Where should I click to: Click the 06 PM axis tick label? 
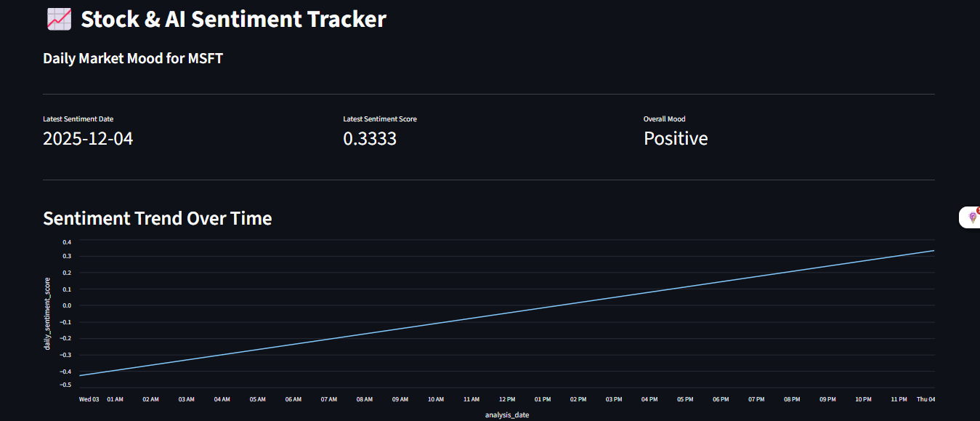click(721, 399)
